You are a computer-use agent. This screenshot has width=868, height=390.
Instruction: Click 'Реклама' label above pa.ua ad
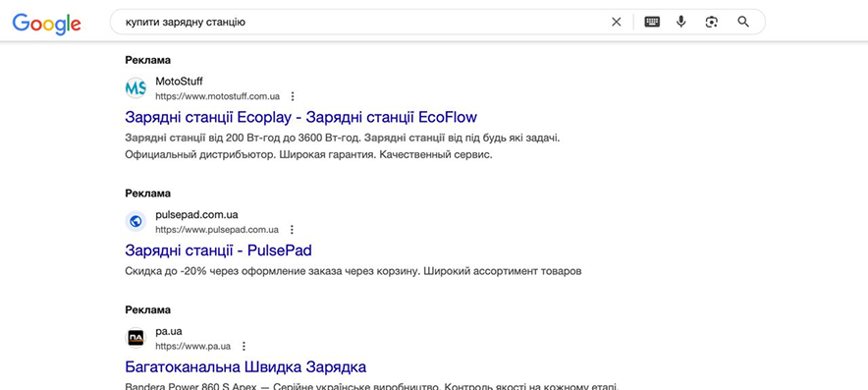point(148,309)
